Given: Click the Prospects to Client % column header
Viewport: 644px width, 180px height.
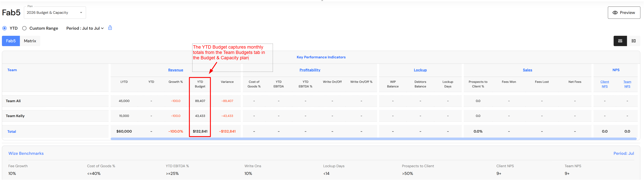Looking at the screenshot, I should coord(478,84).
